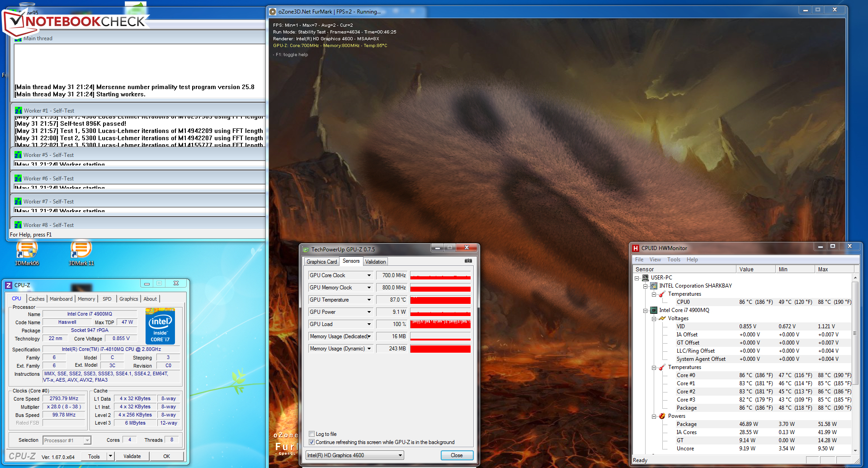Open the Memory Usage (Dynamic) dropdown
The width and height of the screenshot is (868, 468).
pyautogui.click(x=369, y=349)
